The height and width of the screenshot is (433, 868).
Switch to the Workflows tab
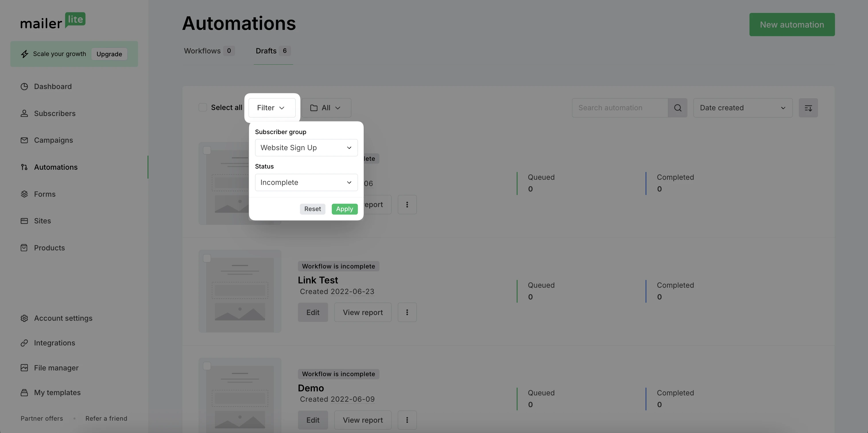pos(209,51)
